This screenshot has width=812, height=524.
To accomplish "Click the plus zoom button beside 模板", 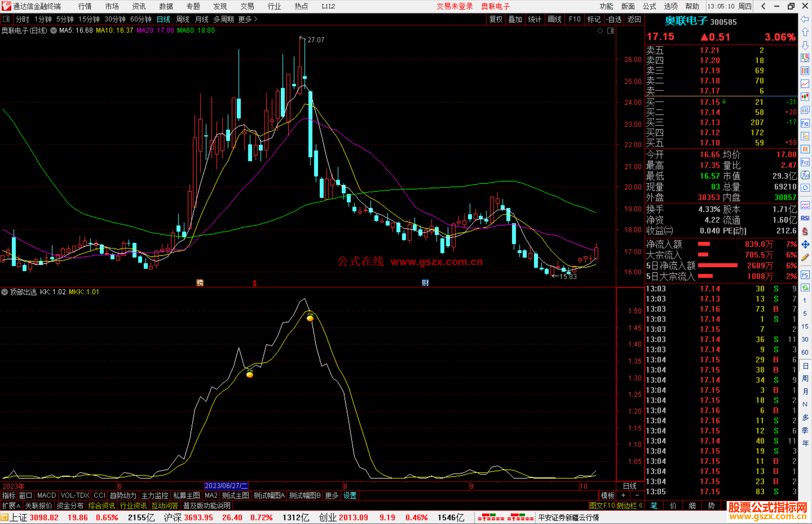I will [623, 495].
